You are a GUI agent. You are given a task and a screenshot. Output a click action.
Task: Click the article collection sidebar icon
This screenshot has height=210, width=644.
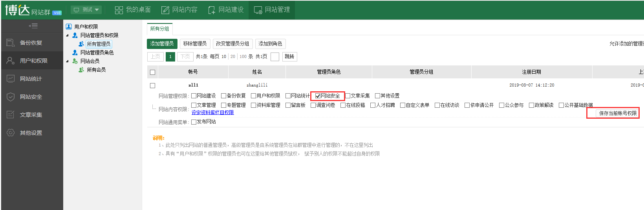[11, 115]
